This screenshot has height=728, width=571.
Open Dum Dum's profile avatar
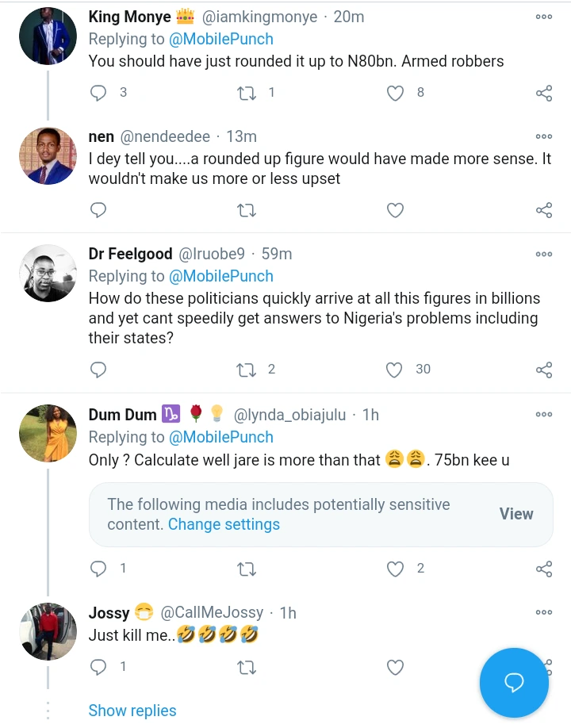(48, 433)
